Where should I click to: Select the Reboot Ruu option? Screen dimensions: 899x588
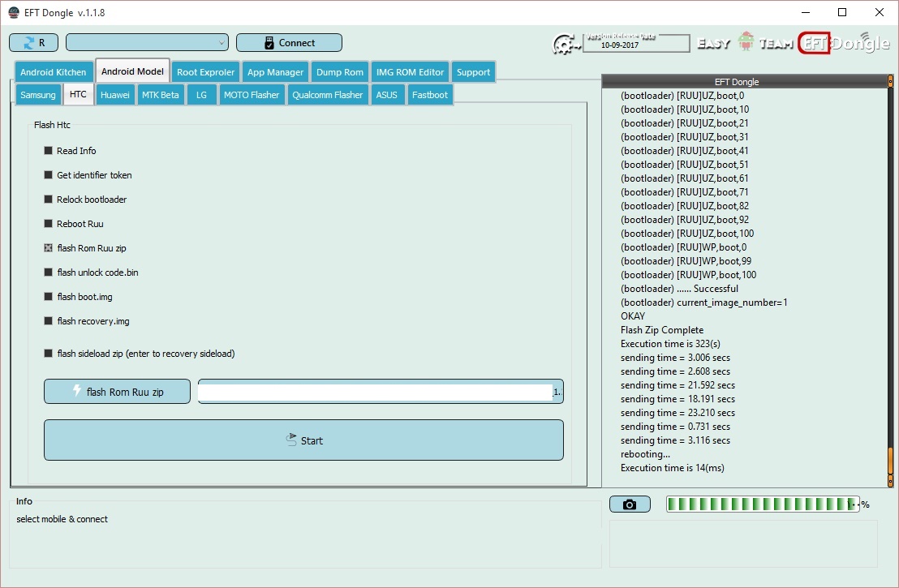click(x=74, y=224)
